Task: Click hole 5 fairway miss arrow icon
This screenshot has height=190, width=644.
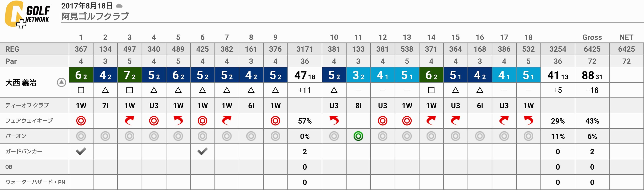Action: [178, 121]
